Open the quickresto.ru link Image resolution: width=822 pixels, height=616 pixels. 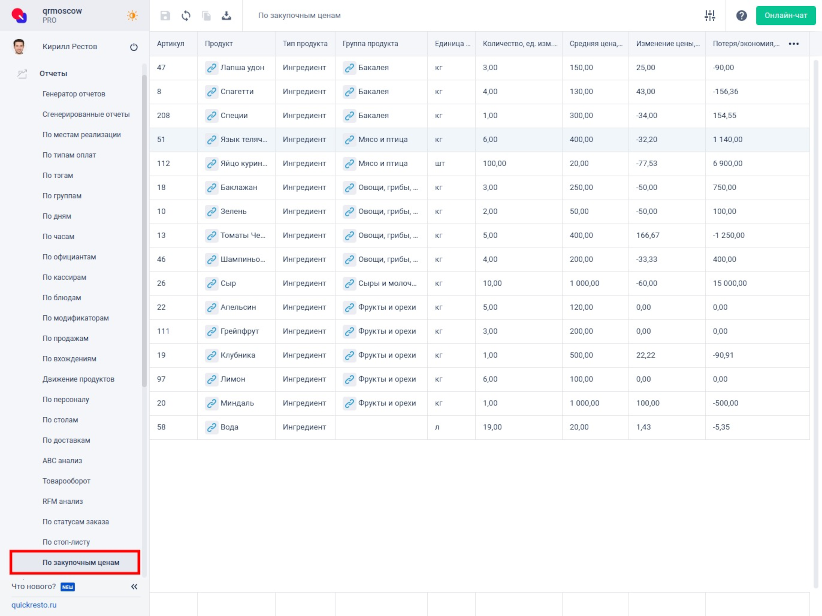tap(34, 605)
